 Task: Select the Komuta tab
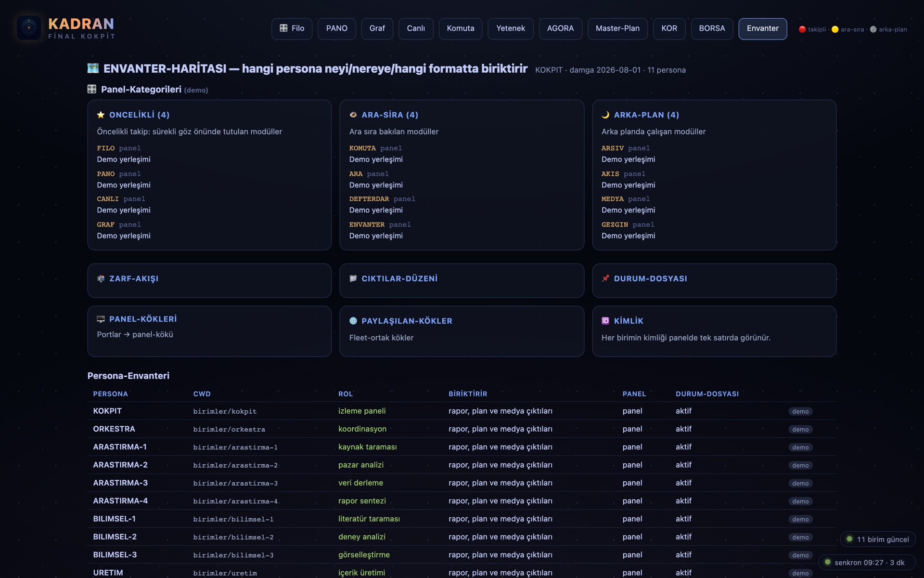point(461,28)
